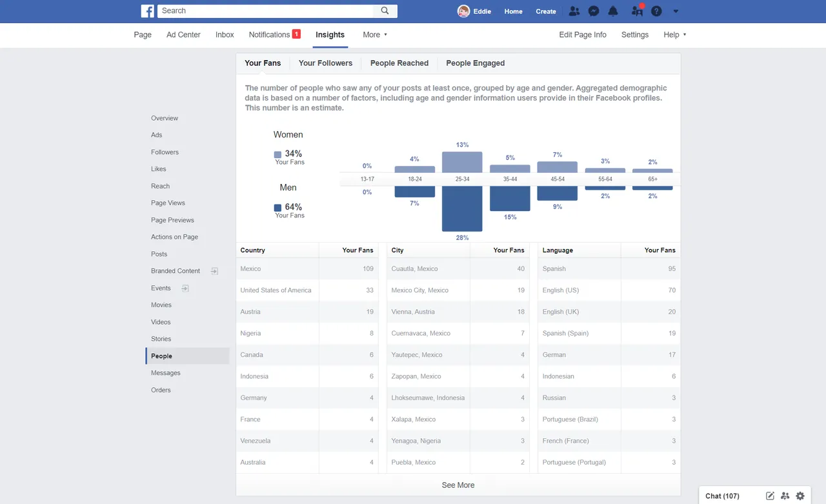
Task: Open Posts in the sidebar
Action: tap(159, 254)
